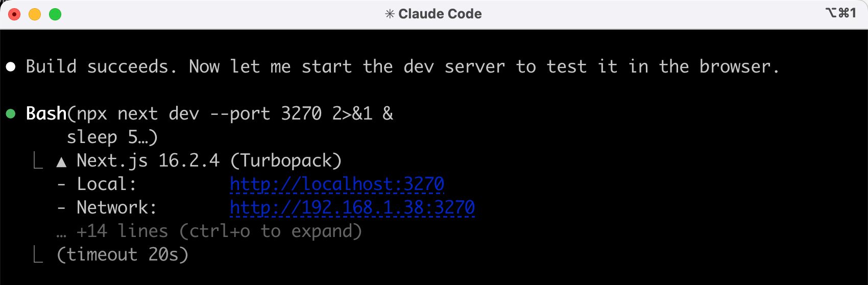Open the http://localhost:3270 link
Image resolution: width=868 pixels, height=285 pixels.
click(337, 184)
